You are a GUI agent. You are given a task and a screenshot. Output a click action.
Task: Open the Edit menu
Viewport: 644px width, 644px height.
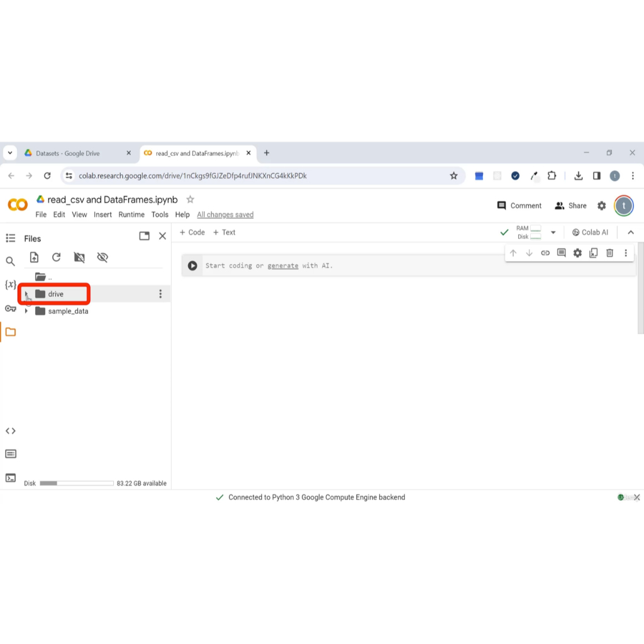tap(58, 215)
